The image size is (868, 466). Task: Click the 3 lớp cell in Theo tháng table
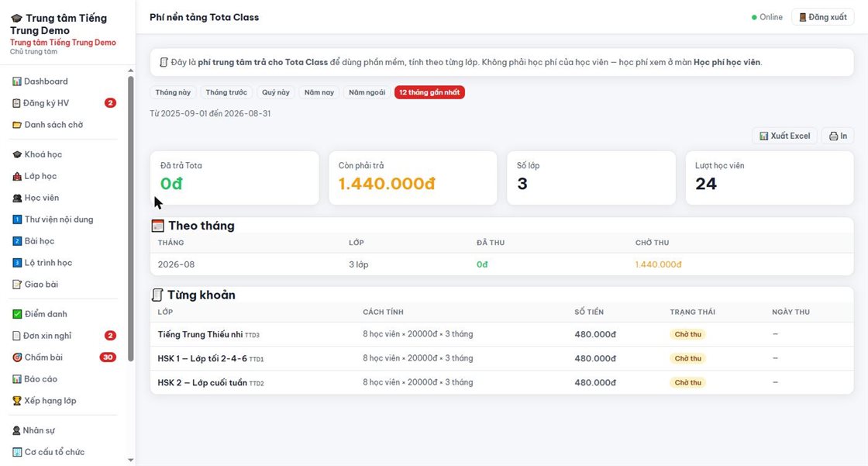tap(359, 265)
